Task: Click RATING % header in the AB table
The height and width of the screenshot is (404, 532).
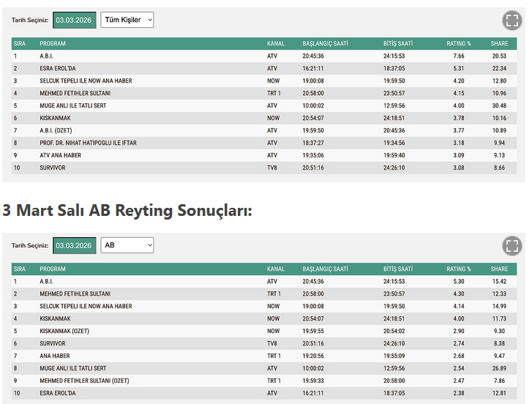Action: [x=458, y=269]
